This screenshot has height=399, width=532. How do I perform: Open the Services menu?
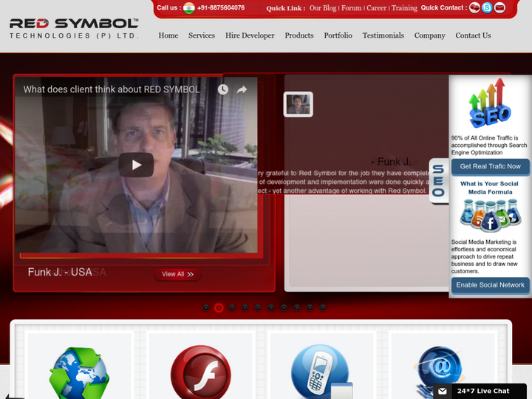201,35
